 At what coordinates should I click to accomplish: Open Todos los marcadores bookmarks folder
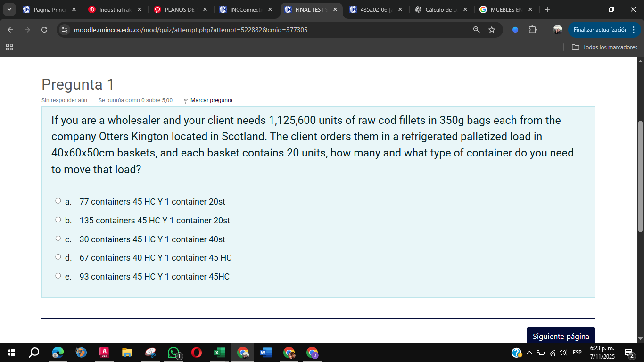click(604, 47)
